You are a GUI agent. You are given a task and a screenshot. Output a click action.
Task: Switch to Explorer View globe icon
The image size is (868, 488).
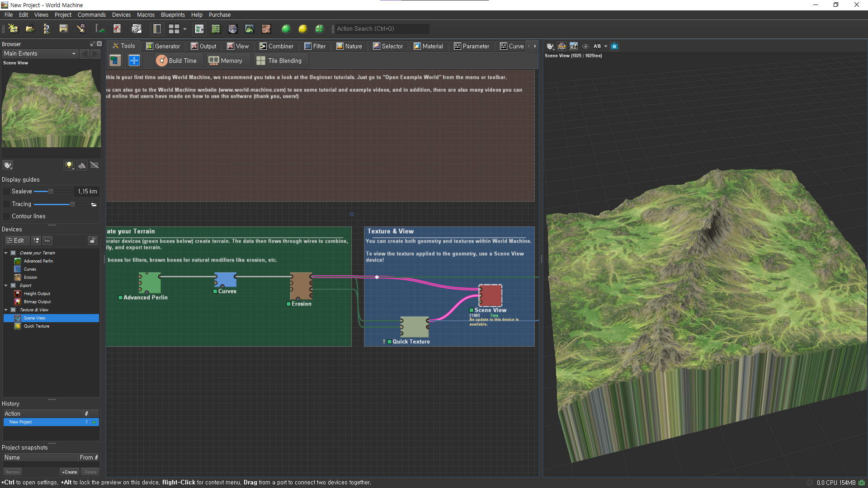coord(233,29)
